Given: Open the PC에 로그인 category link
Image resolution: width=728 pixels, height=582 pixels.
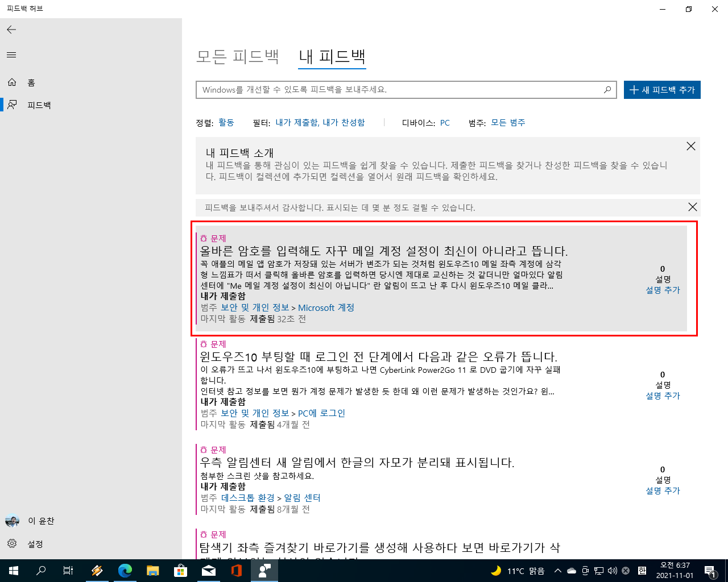Looking at the screenshot, I should (321, 413).
